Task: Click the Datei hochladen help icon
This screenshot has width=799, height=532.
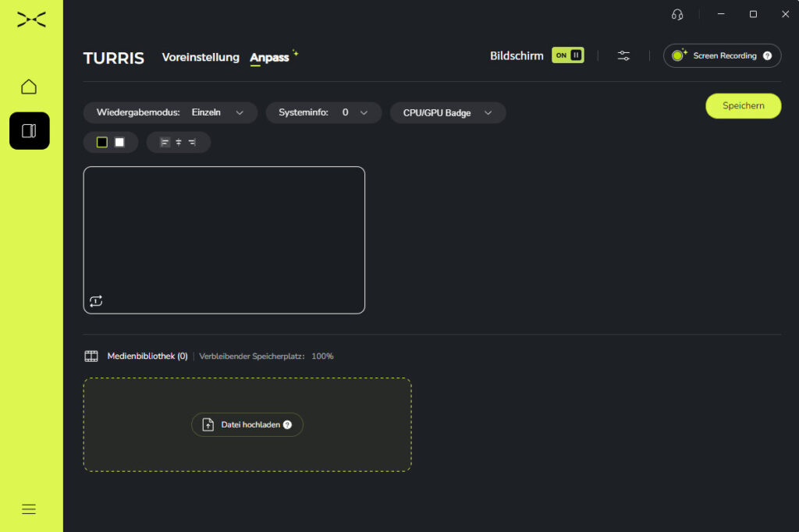Action: [287, 425]
